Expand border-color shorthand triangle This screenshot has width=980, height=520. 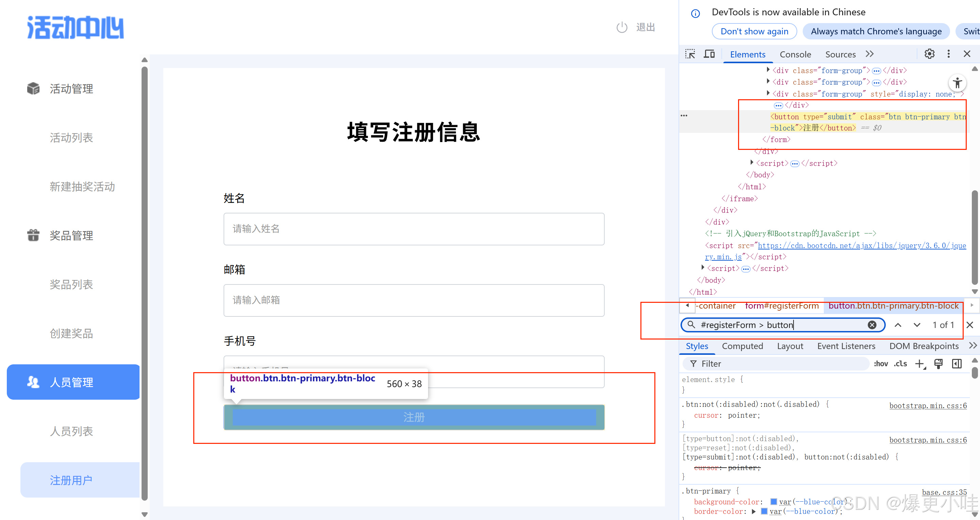pos(753,511)
